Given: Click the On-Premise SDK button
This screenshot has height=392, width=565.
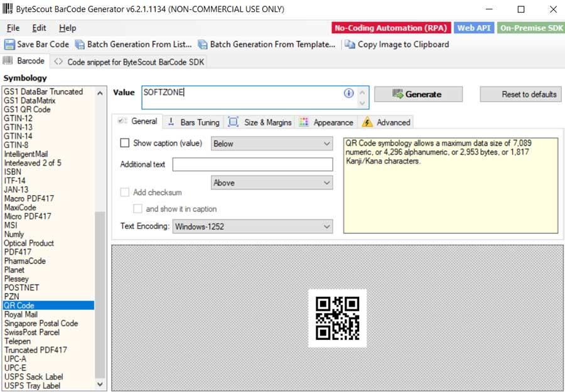Looking at the screenshot, I should click(531, 28).
